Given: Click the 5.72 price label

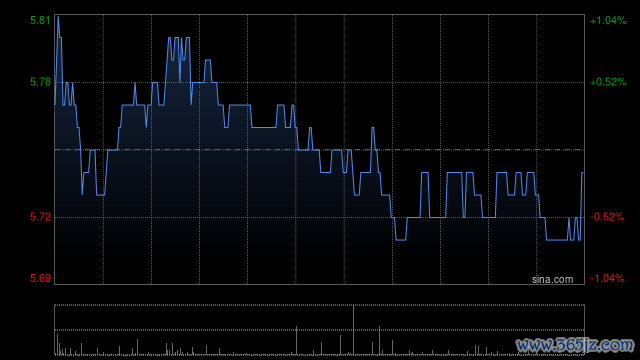Looking at the screenshot, I should coord(40,217).
